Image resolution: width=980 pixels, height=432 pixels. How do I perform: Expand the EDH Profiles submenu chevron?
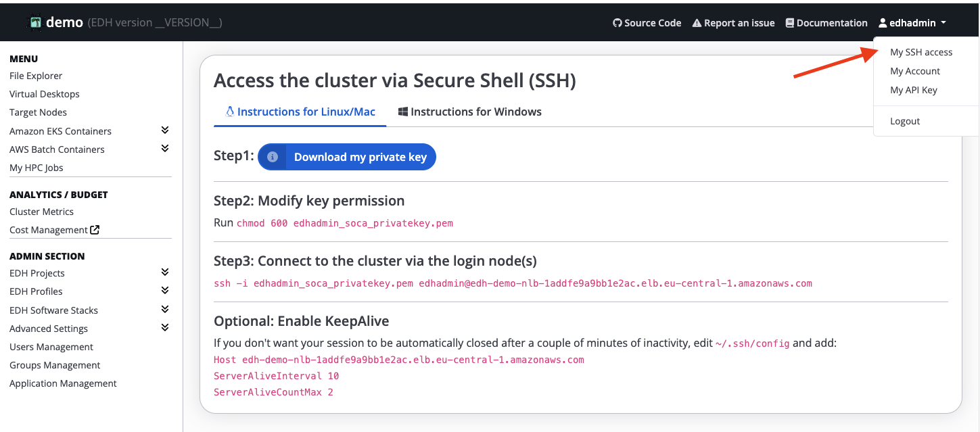[165, 291]
